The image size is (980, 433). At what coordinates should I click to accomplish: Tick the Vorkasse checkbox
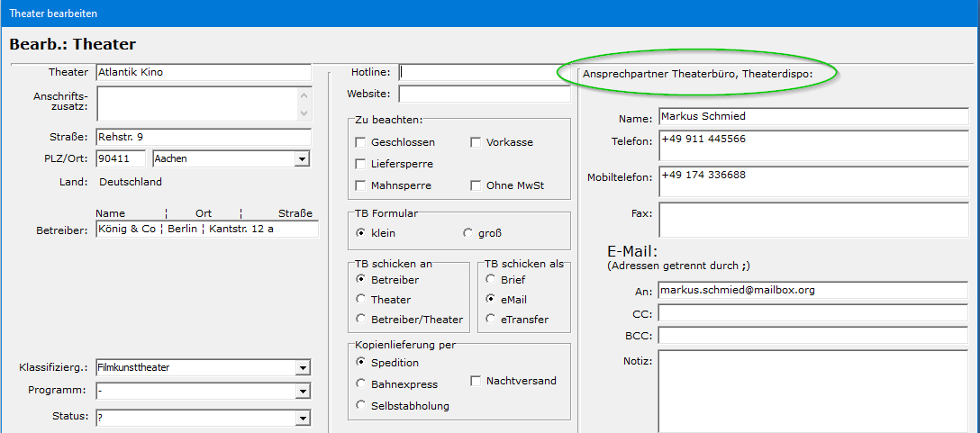coord(476,143)
